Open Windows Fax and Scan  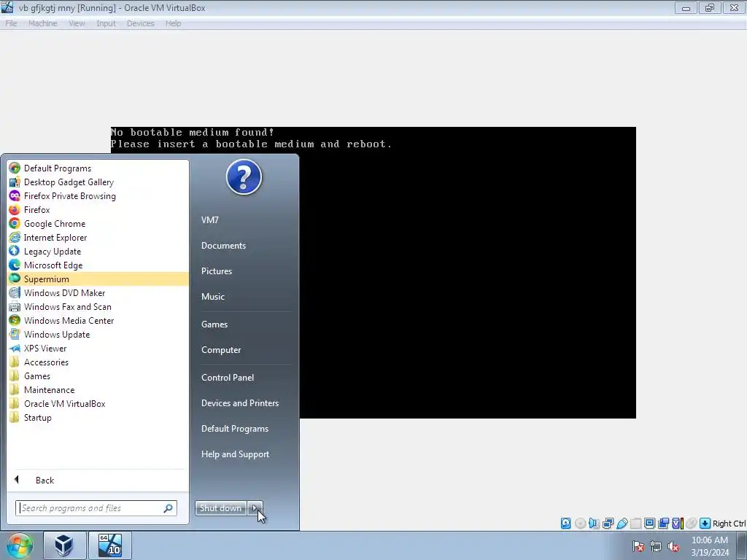click(98, 307)
